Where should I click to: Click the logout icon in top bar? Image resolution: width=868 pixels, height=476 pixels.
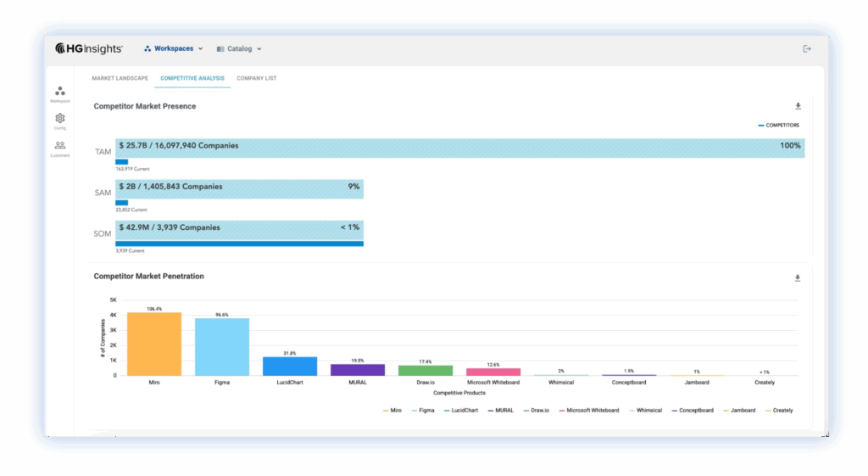(x=807, y=49)
